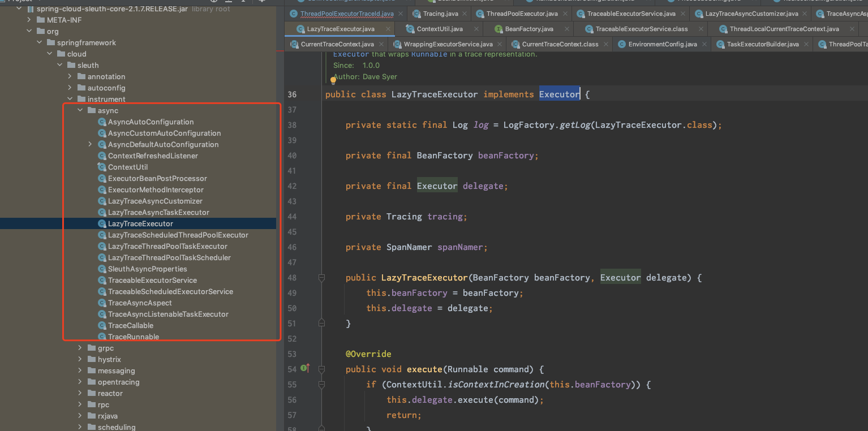Expand the autoconfig folder
The image size is (868, 431).
pyautogui.click(x=70, y=88)
